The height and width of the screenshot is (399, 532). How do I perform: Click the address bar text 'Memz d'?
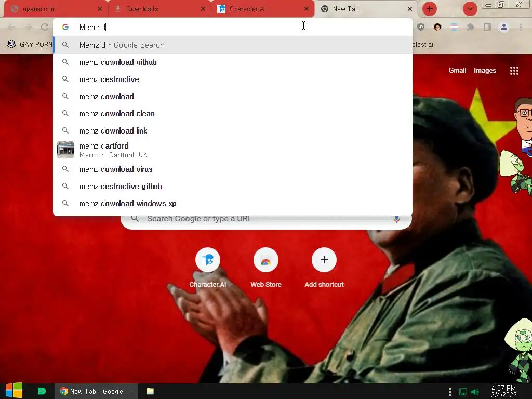click(92, 27)
